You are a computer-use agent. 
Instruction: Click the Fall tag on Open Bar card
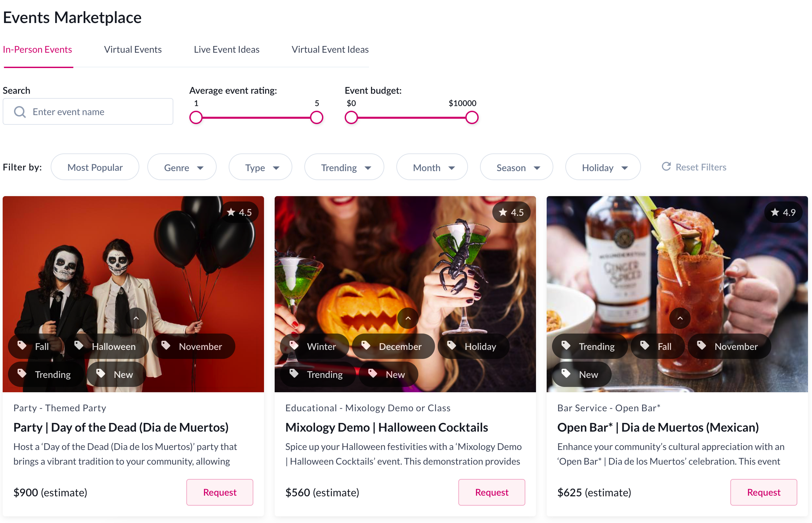(657, 347)
